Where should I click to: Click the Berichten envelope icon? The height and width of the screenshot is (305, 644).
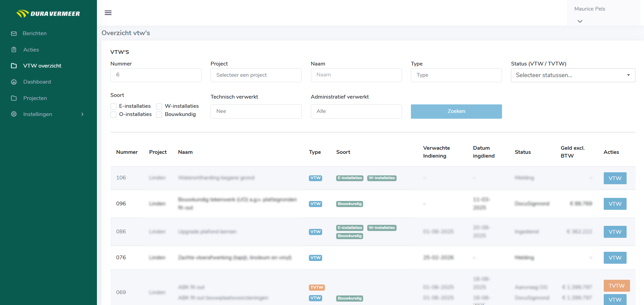(14, 33)
